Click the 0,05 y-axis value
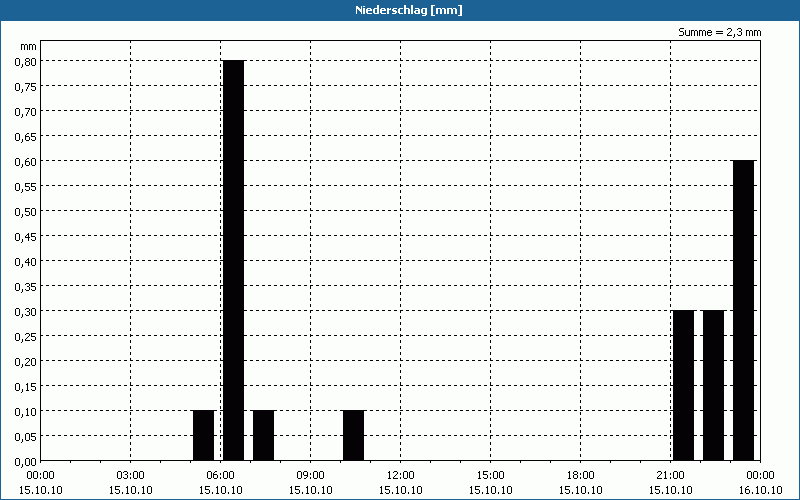The height and width of the screenshot is (500, 800). pos(26,436)
